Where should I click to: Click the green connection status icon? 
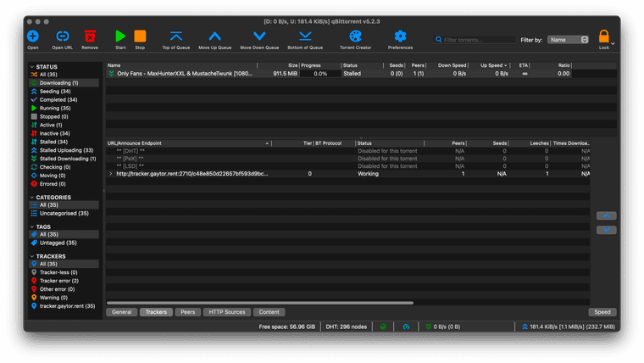pyautogui.click(x=383, y=327)
